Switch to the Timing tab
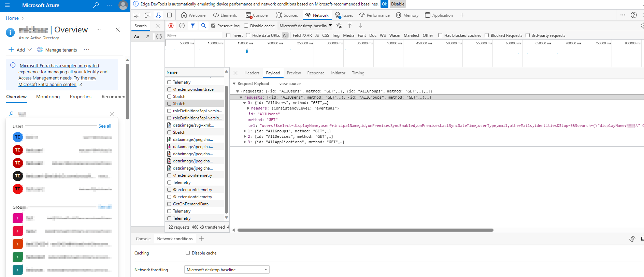The height and width of the screenshot is (277, 644). pos(358,73)
